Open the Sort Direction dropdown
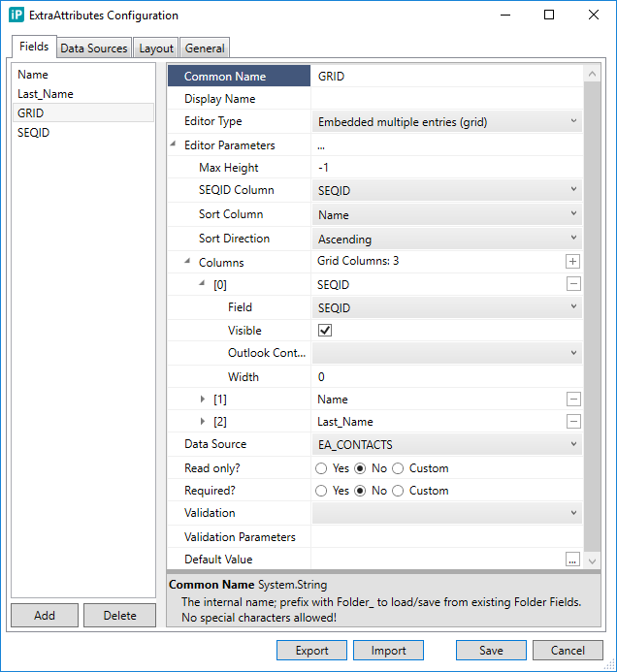Image resolution: width=617 pixels, height=672 pixels. (x=447, y=239)
